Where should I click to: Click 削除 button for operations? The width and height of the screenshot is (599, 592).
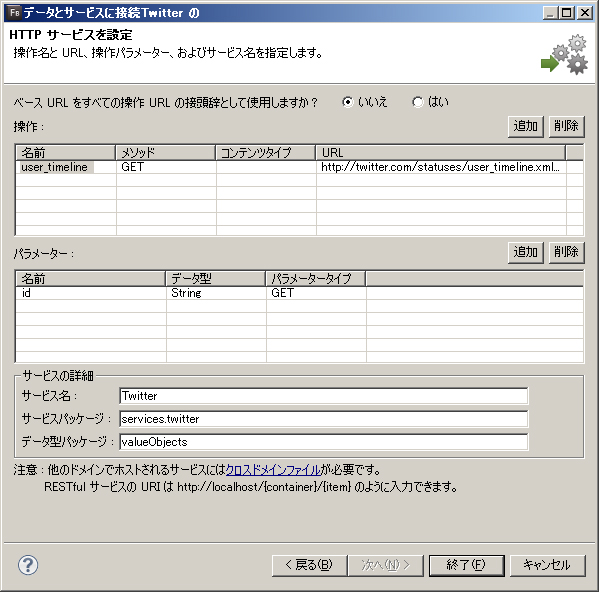pyautogui.click(x=567, y=126)
